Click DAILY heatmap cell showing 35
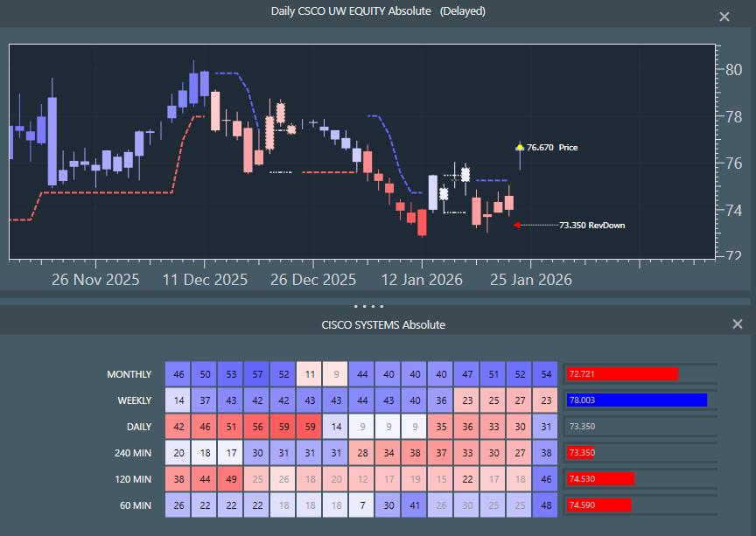This screenshot has width=756, height=536. (x=441, y=427)
